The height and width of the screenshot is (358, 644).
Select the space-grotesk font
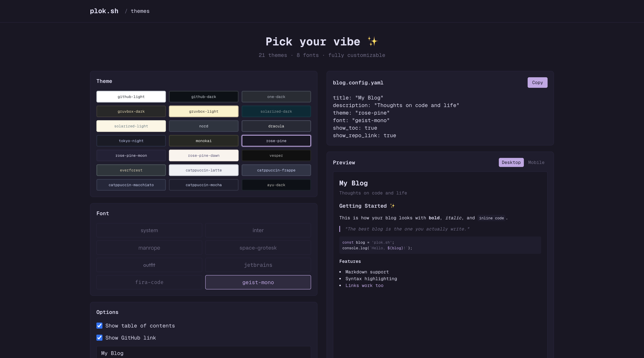click(x=258, y=247)
